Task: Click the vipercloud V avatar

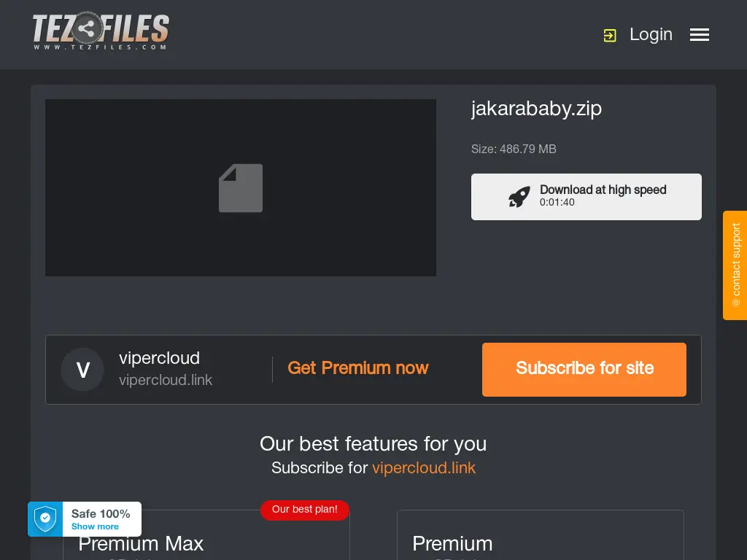Action: coord(82,370)
